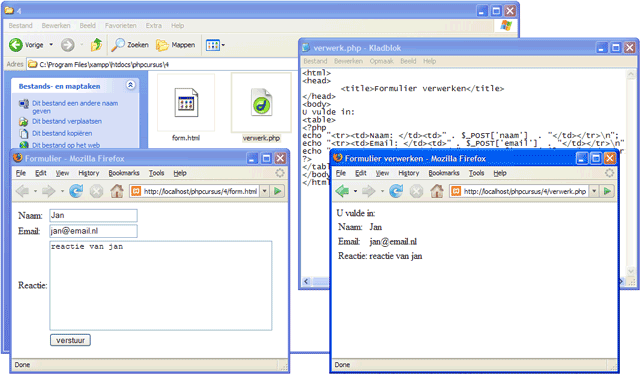This screenshot has width=640, height=374.
Task: Click green Go arrow in Formulier Firefox
Action: point(278,191)
